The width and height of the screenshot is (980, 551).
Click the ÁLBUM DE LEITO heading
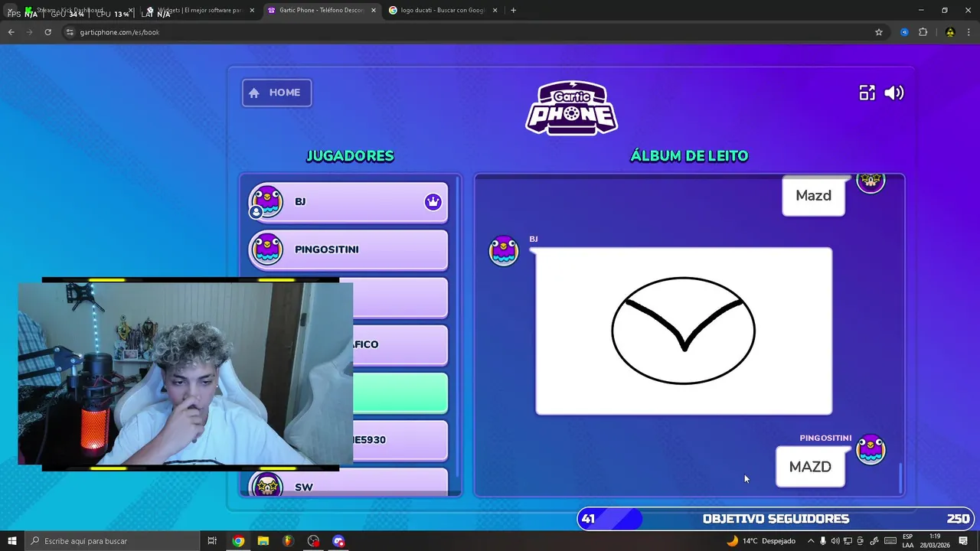(689, 156)
